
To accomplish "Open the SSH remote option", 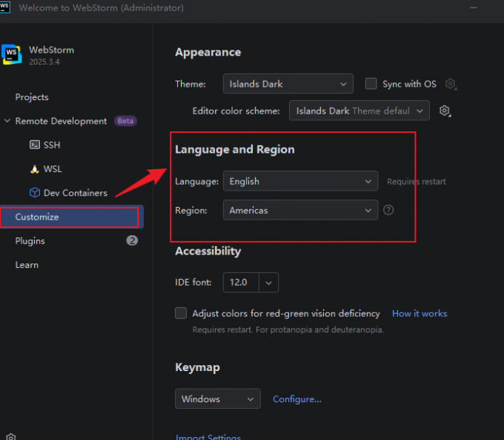I will 52,145.
